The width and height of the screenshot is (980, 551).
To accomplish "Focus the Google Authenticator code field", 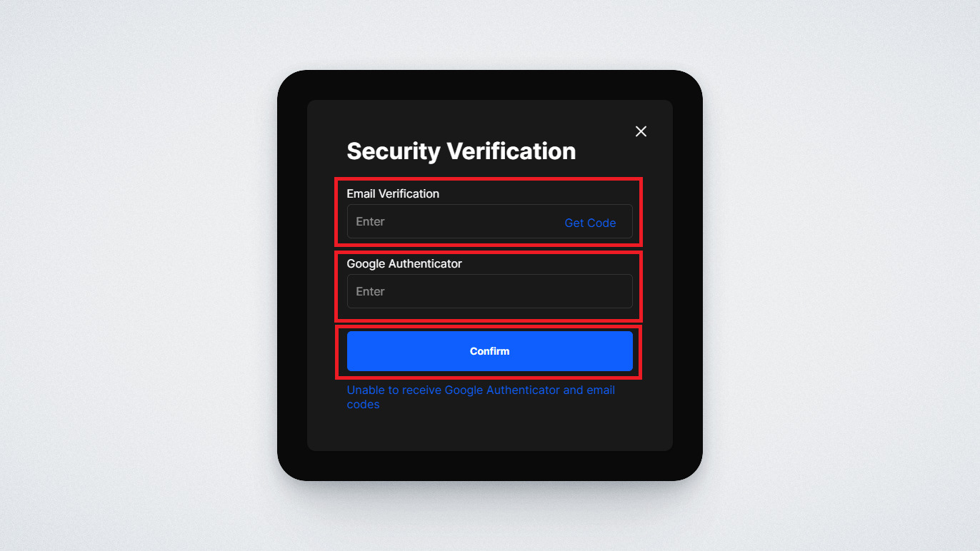I will point(489,291).
